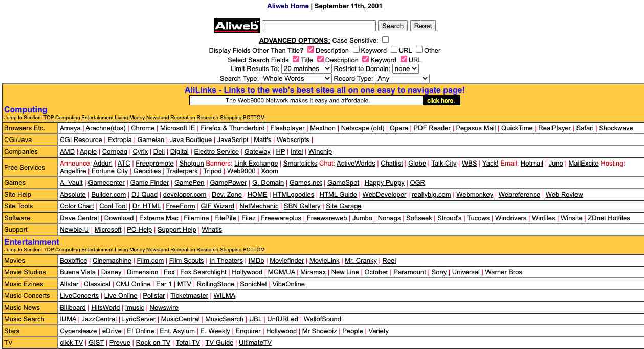Click the yellow 'click here.' banner button
This screenshot has width=644, height=349.
(441, 101)
